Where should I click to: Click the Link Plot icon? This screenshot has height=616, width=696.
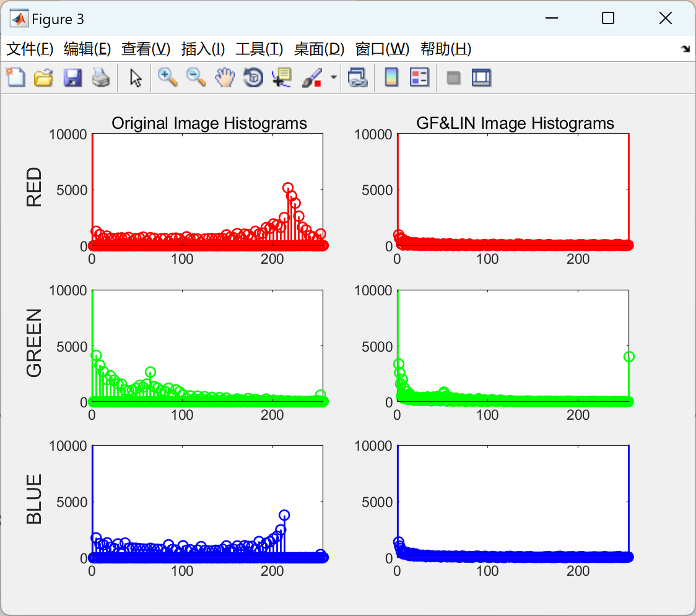(x=358, y=77)
